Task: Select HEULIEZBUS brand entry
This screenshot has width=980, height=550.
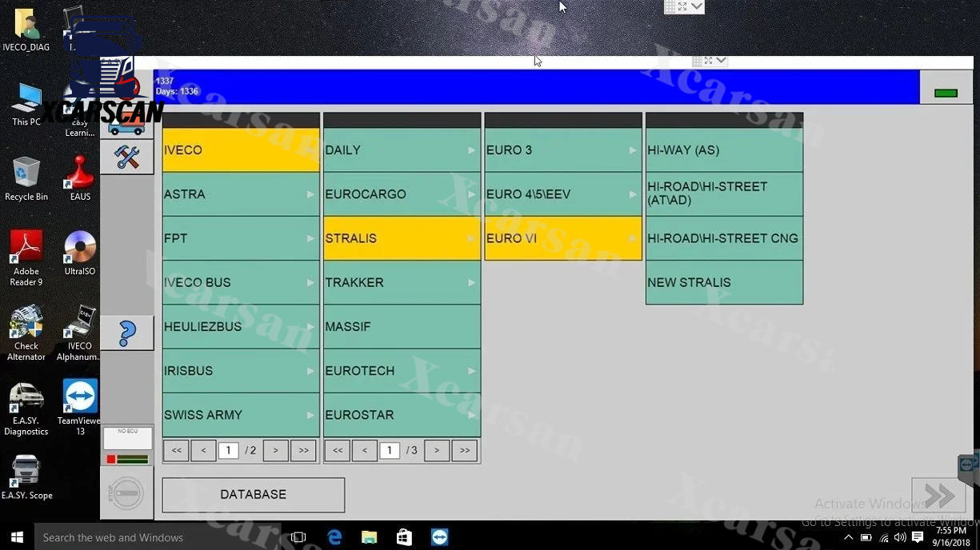Action: (241, 326)
